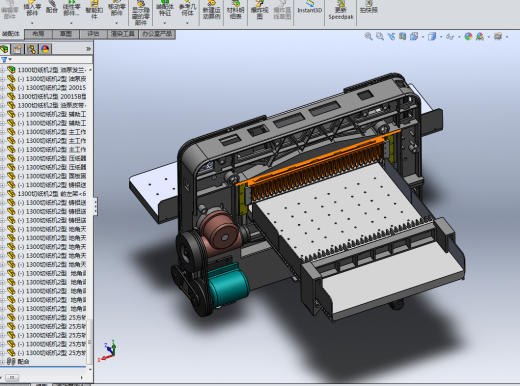Switch to the 草图 sketch tab

66,34
